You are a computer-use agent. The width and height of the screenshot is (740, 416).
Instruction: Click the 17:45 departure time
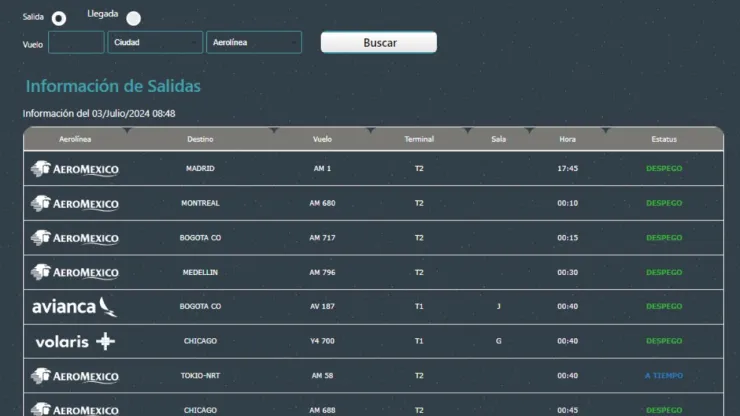567,169
